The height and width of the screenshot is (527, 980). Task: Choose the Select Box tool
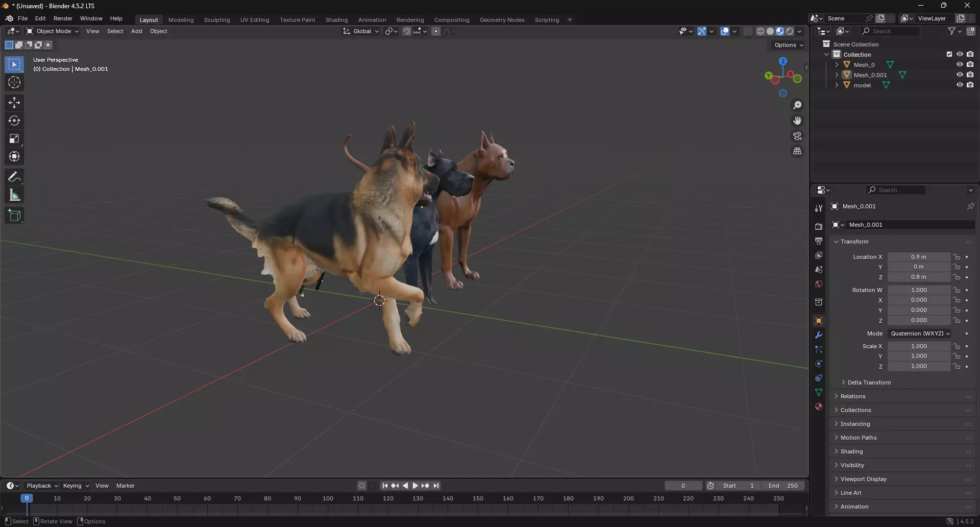click(14, 65)
